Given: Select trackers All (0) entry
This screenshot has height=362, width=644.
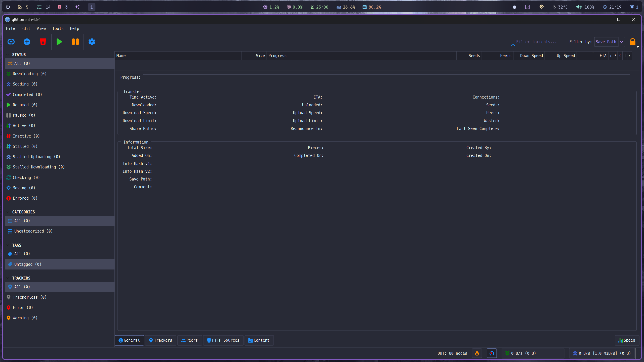Looking at the screenshot, I should coord(60,287).
